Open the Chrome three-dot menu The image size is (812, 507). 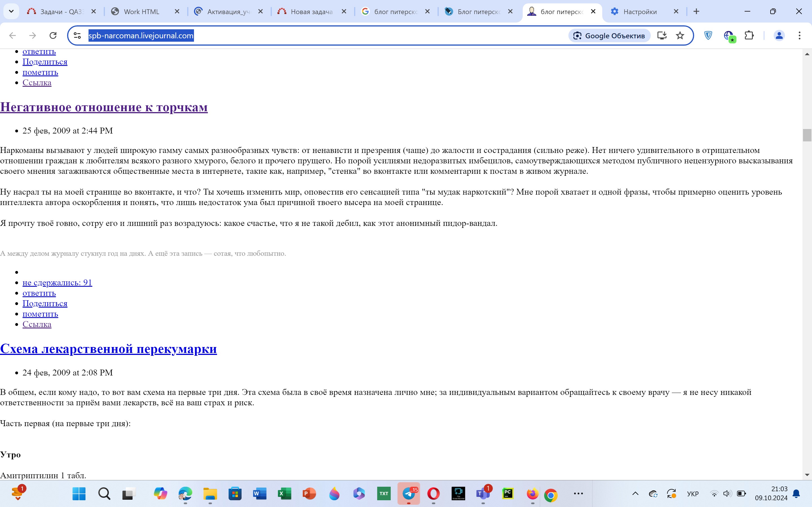click(x=799, y=35)
